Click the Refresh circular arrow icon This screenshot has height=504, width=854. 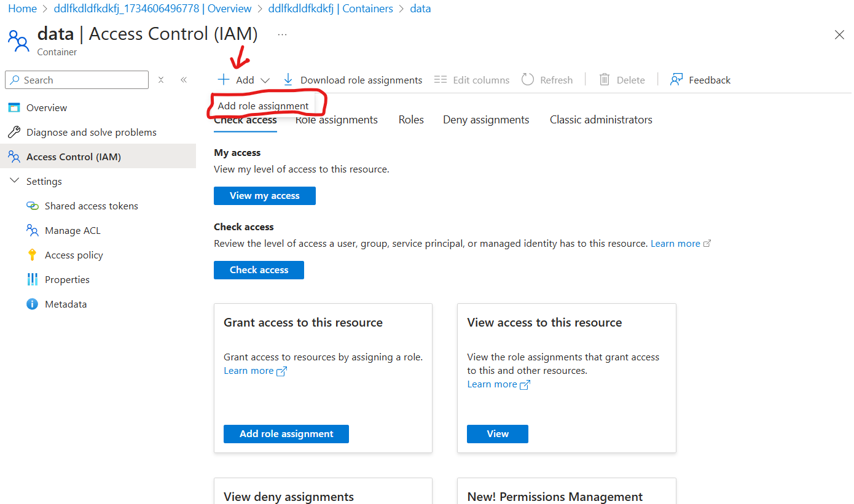(x=527, y=80)
